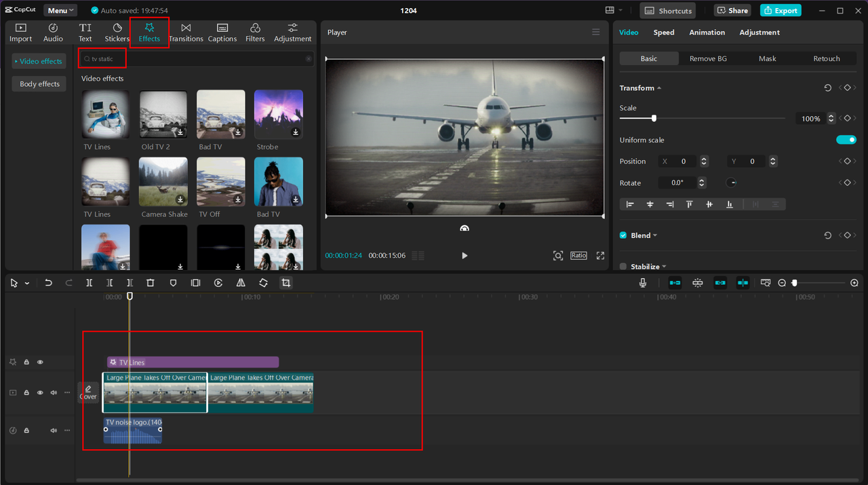Open the Menu dropdown
868x485 pixels.
click(60, 10)
